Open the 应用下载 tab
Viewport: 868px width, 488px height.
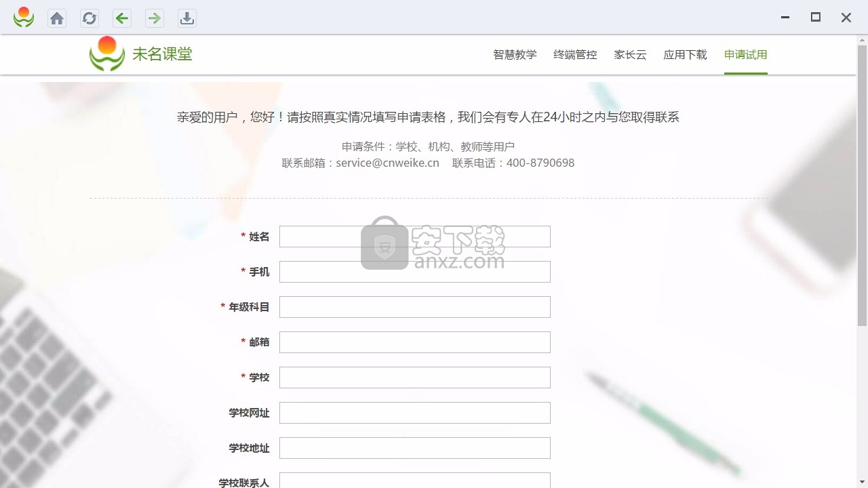(685, 55)
